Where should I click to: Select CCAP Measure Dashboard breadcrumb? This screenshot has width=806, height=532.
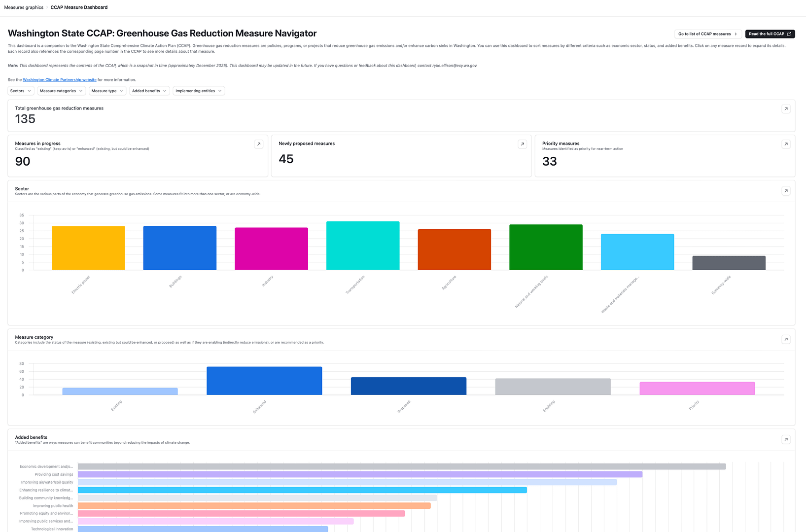pyautogui.click(x=79, y=7)
